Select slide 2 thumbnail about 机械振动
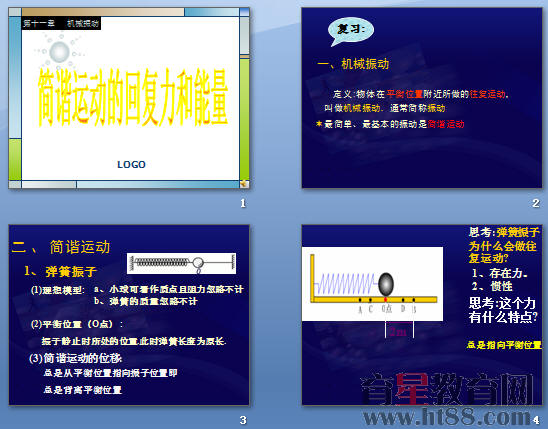The width and height of the screenshot is (548, 429). pyautogui.click(x=422, y=98)
